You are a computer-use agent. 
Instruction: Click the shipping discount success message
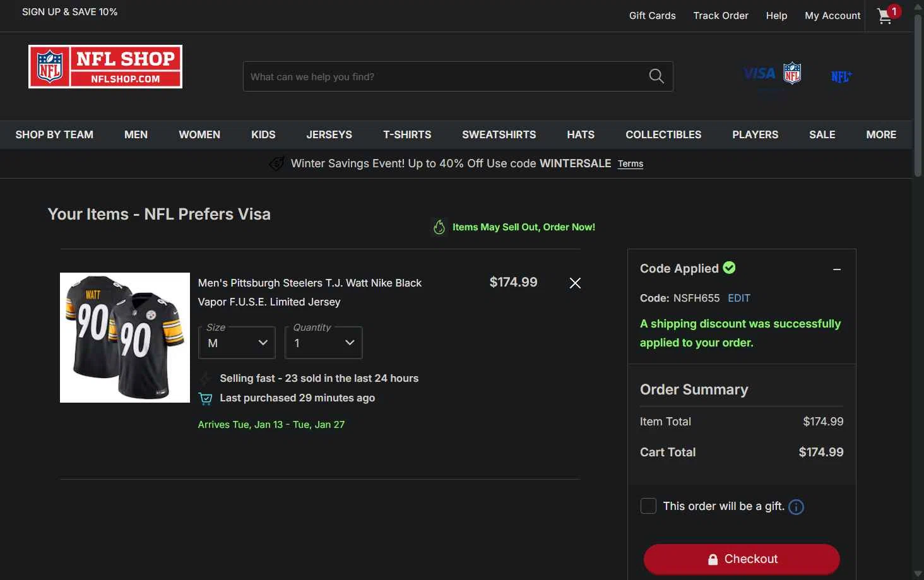tap(740, 333)
